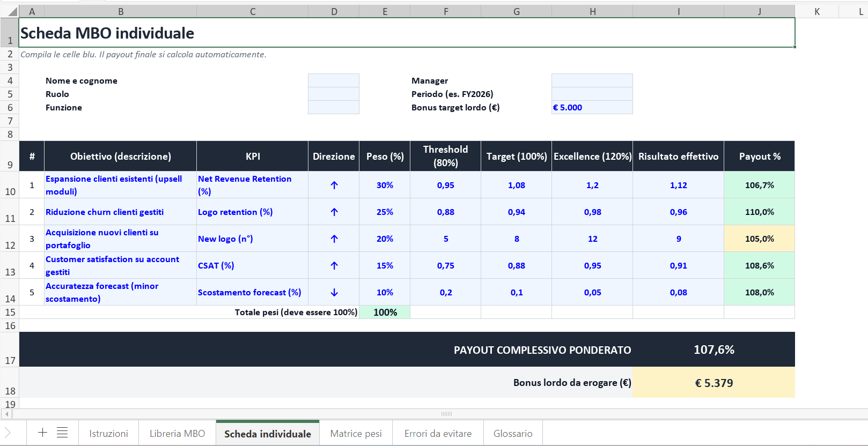Select the Scheda individuale sheet tab
Image resolution: width=868 pixels, height=446 pixels.
[268, 433]
